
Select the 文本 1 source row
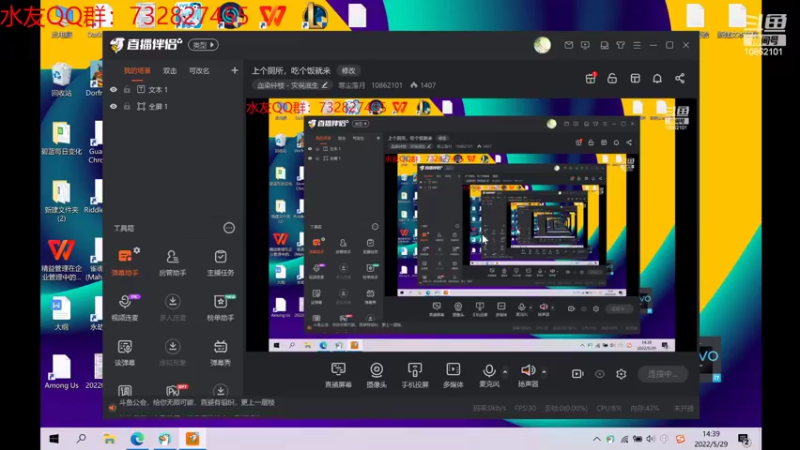(173, 90)
